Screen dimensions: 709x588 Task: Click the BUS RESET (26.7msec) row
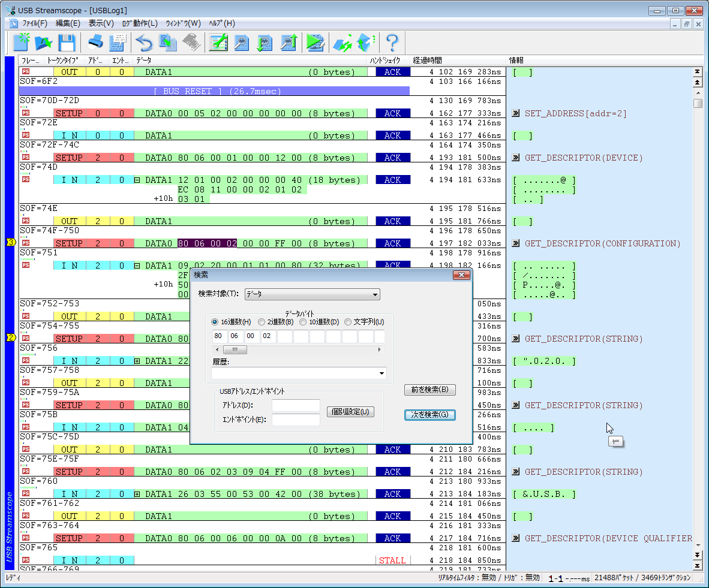(215, 91)
